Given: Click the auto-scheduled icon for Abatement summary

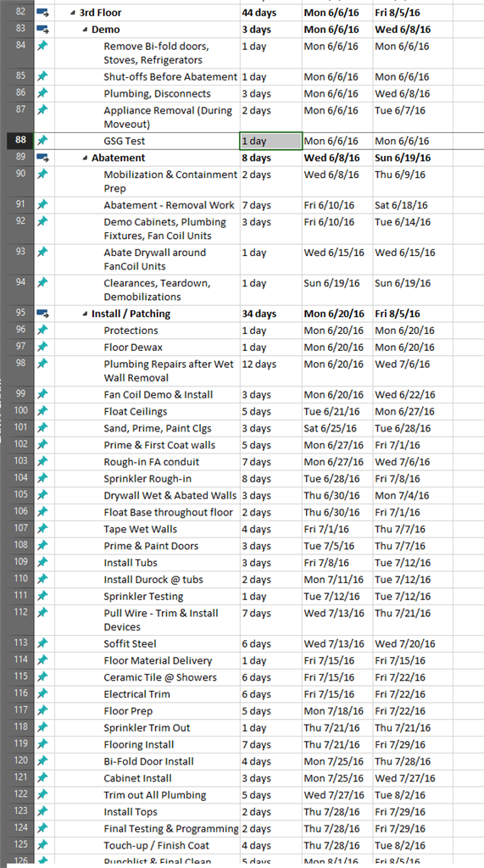Looking at the screenshot, I should 42,159.
